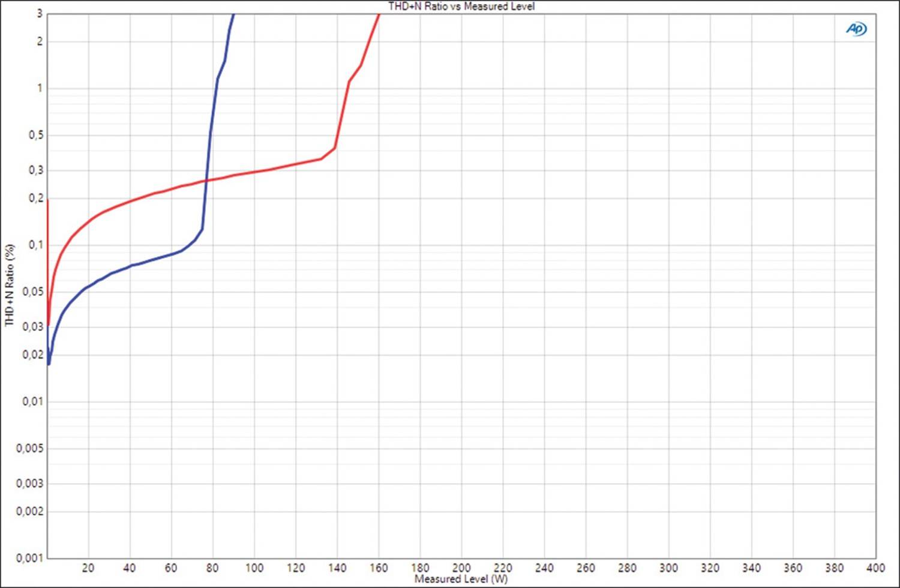Click the 0,1 label on vertical axis
This screenshot has width=900, height=588.
(35, 245)
